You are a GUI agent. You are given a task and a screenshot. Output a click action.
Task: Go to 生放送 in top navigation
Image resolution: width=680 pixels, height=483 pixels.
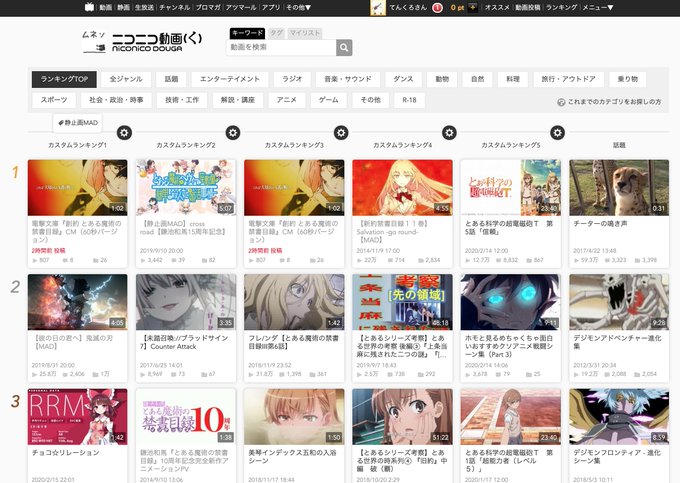coord(144,7)
